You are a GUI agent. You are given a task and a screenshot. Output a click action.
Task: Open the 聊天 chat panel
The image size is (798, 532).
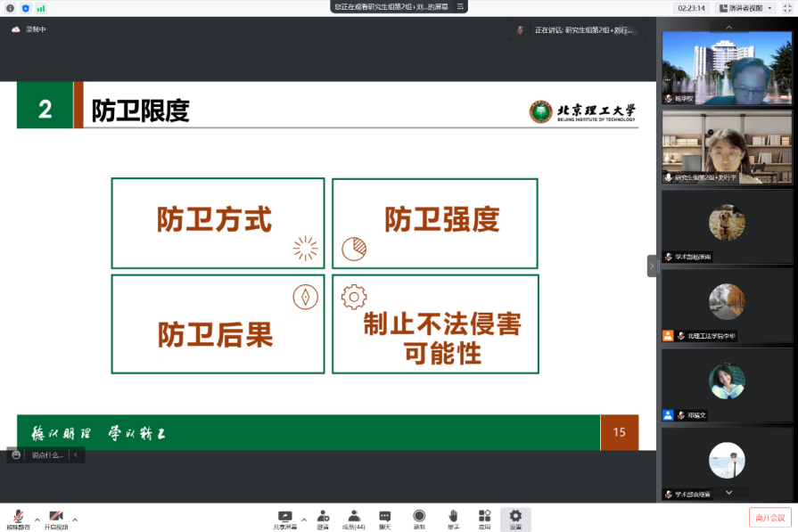click(385, 519)
